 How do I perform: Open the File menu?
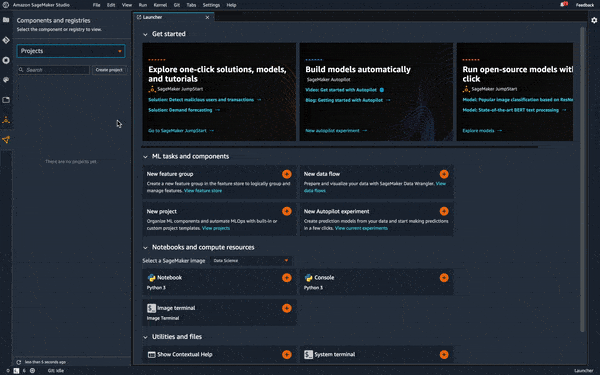click(96, 5)
